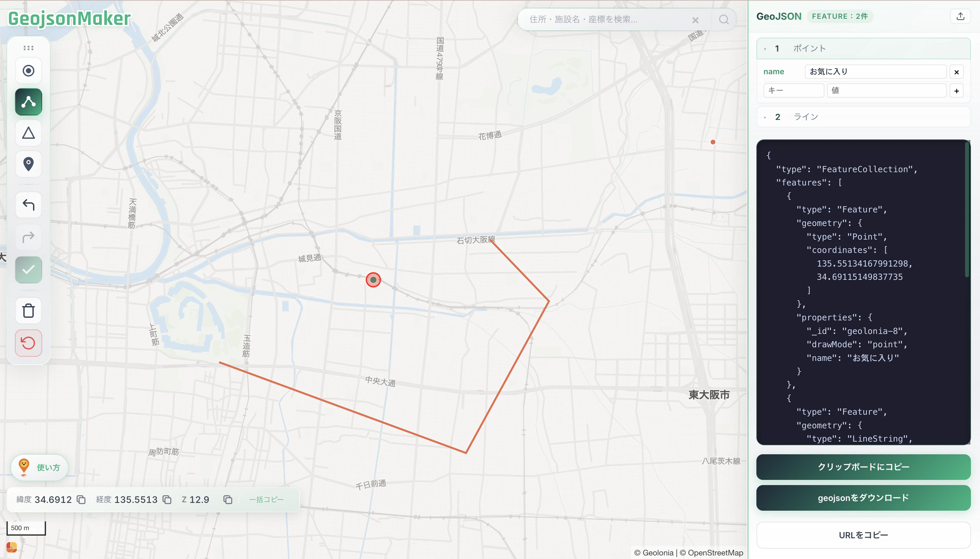Click the 値 input field
Screen dimensions: 980x559
click(886, 90)
